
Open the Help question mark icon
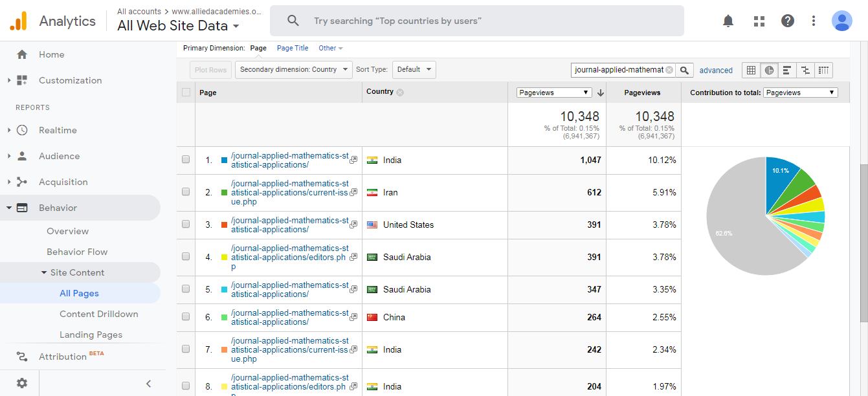point(788,21)
